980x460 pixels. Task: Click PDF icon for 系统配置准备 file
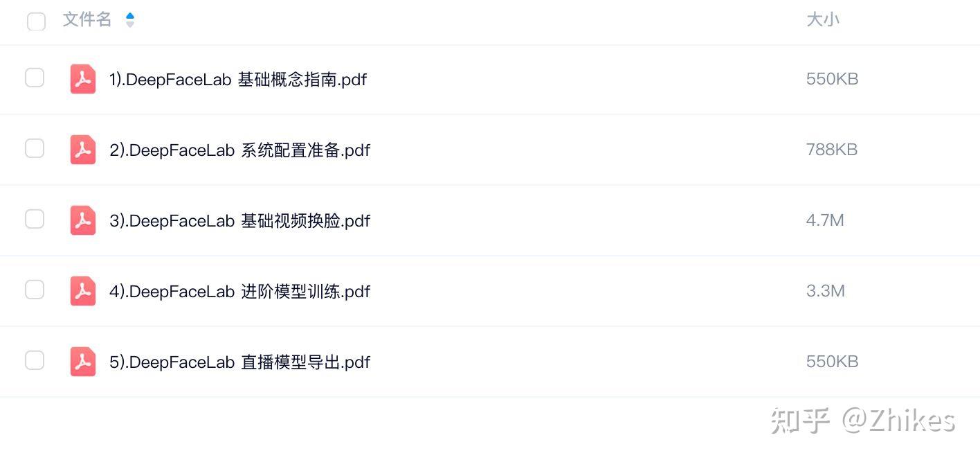(x=83, y=150)
